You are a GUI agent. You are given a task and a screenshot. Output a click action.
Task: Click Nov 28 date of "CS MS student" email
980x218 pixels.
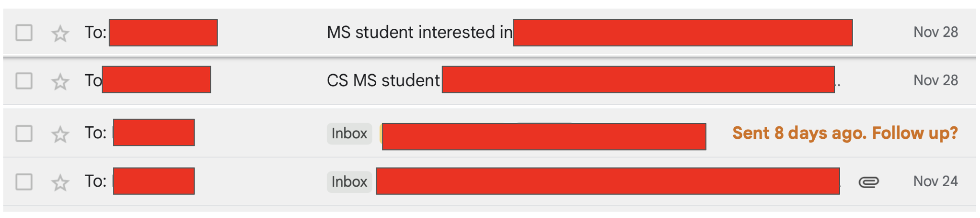[x=935, y=80]
